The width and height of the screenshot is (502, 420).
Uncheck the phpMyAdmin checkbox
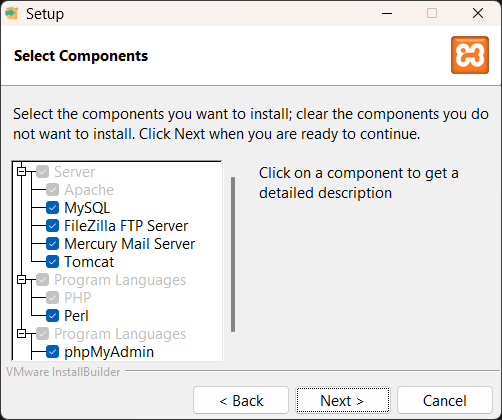click(52, 352)
